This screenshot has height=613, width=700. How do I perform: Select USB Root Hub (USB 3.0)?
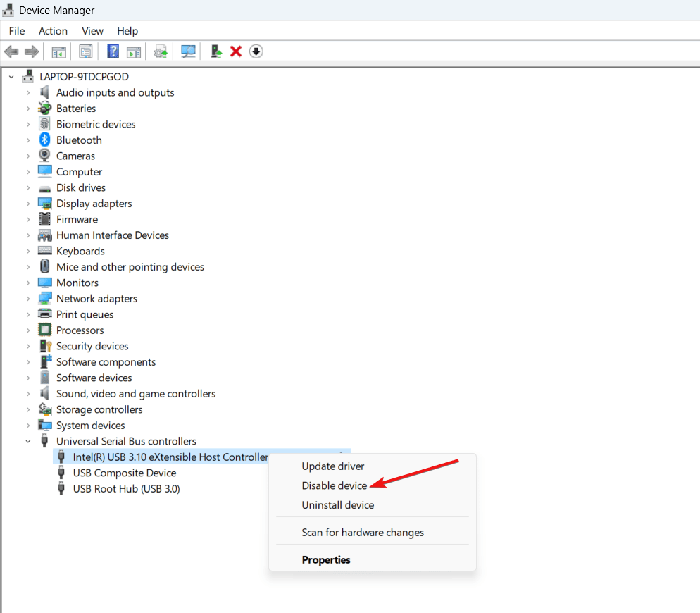[126, 489]
